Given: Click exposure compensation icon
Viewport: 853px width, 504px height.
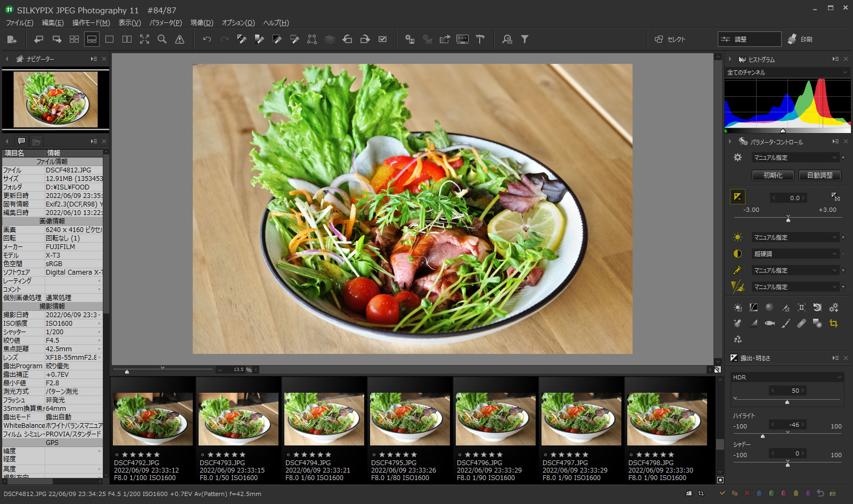Looking at the screenshot, I should coord(737,197).
